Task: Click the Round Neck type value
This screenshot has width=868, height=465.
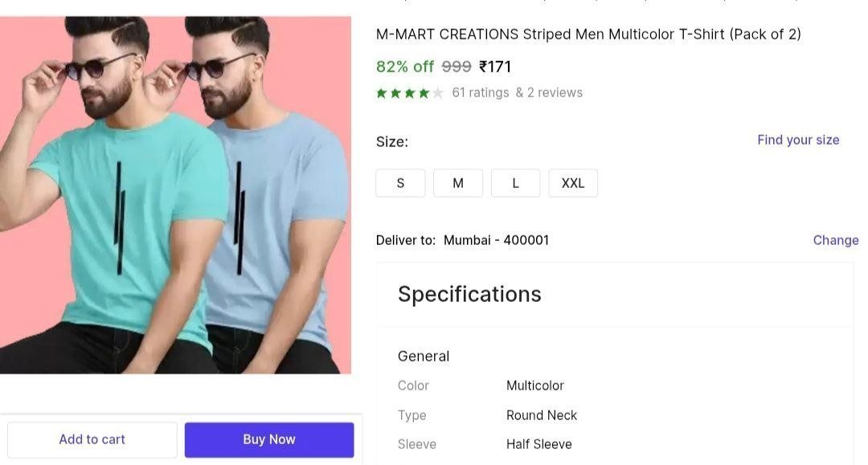Action: [x=542, y=415]
